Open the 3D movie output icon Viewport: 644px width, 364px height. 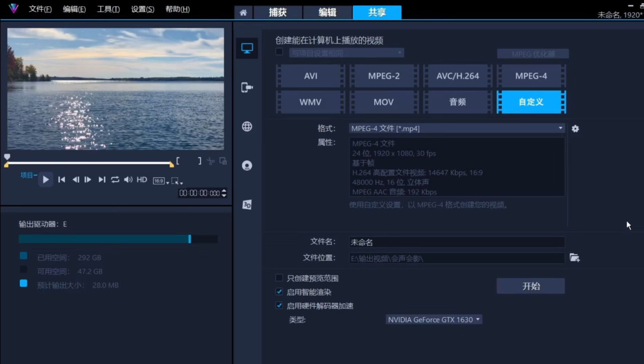point(247,205)
